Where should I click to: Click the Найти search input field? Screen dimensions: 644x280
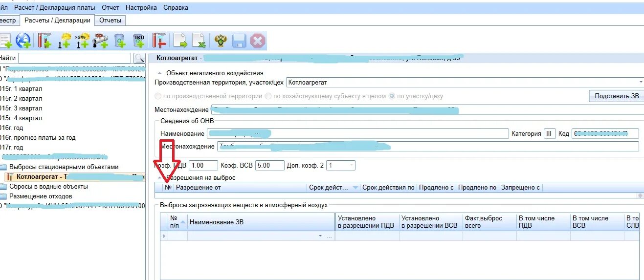(x=74, y=58)
